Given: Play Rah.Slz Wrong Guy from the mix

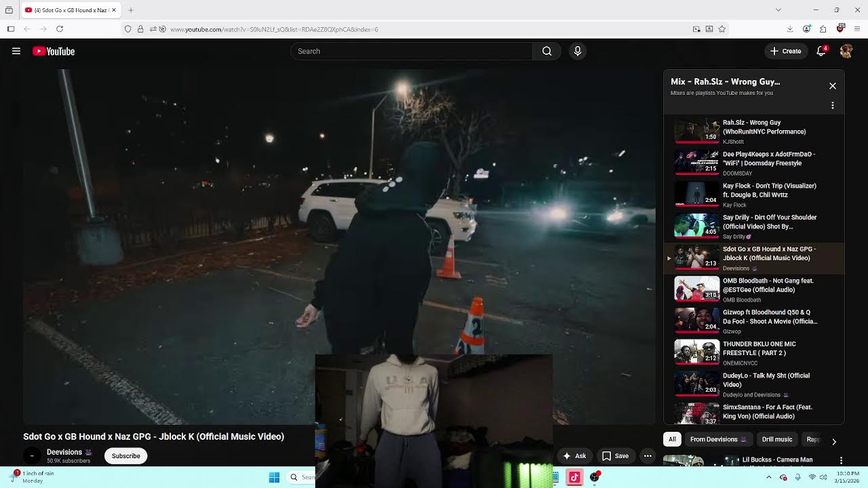Looking at the screenshot, I should coord(753,131).
